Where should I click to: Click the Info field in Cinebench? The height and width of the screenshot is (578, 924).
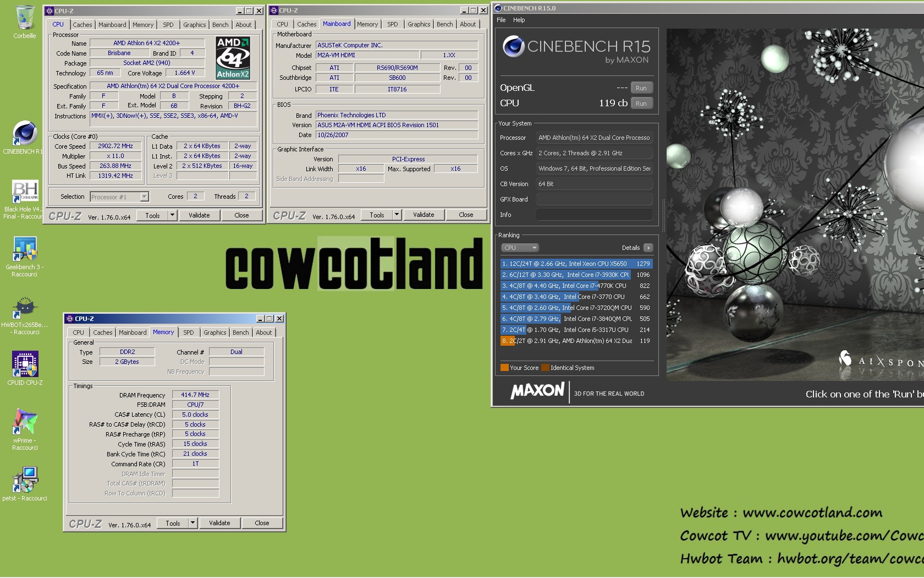pyautogui.click(x=595, y=215)
